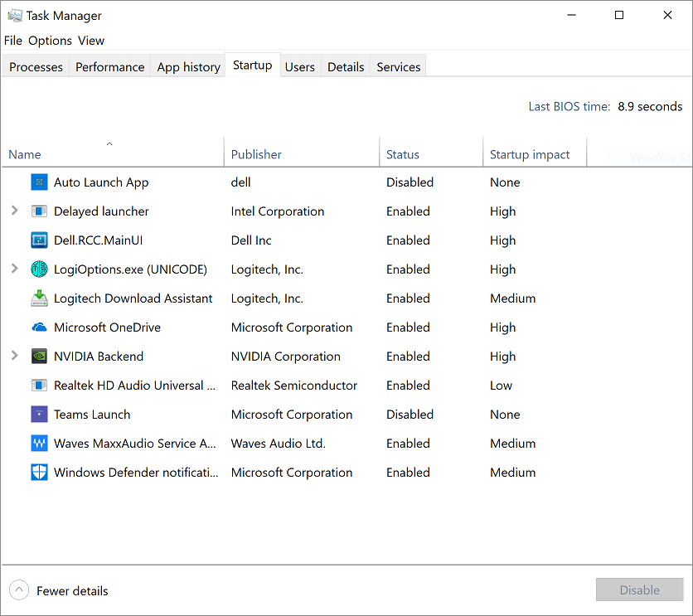Open the Services tab
This screenshot has width=693, height=616.
[398, 67]
